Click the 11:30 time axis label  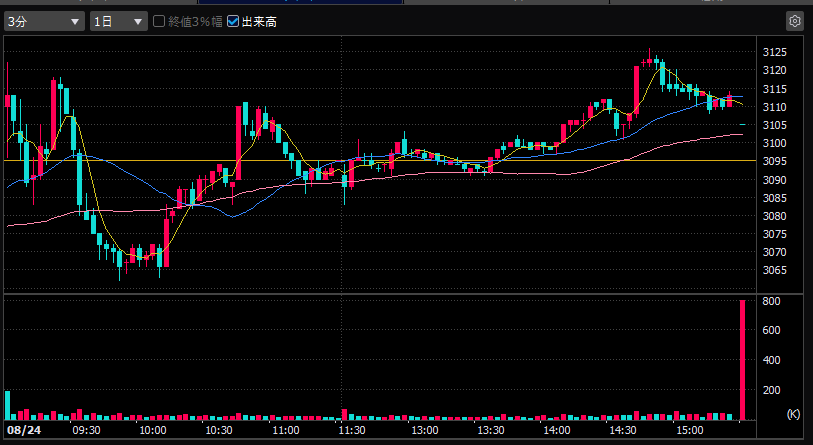click(x=352, y=430)
